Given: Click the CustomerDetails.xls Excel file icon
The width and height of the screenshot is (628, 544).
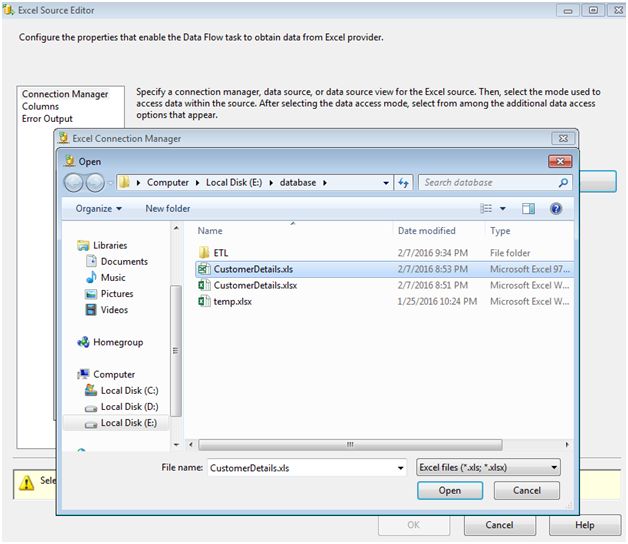Looking at the screenshot, I should (x=204, y=269).
